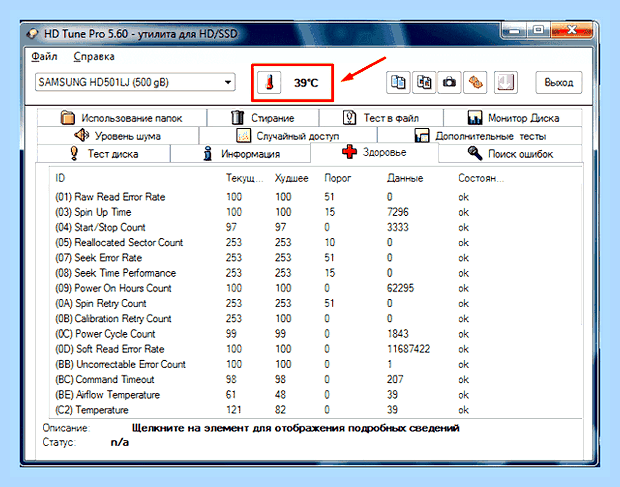
Task: Open the Случайный доступ tab
Action: [288, 136]
